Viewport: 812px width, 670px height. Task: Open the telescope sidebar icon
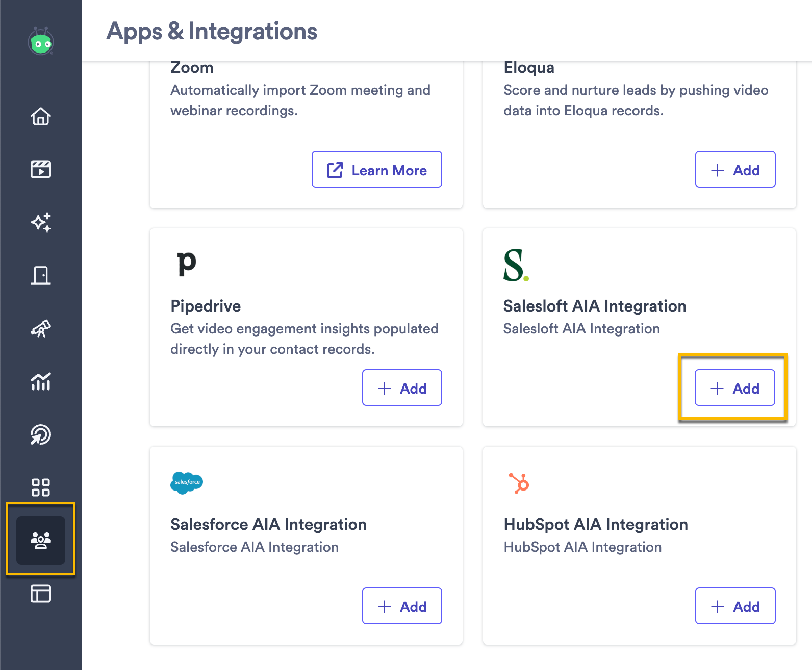point(41,328)
